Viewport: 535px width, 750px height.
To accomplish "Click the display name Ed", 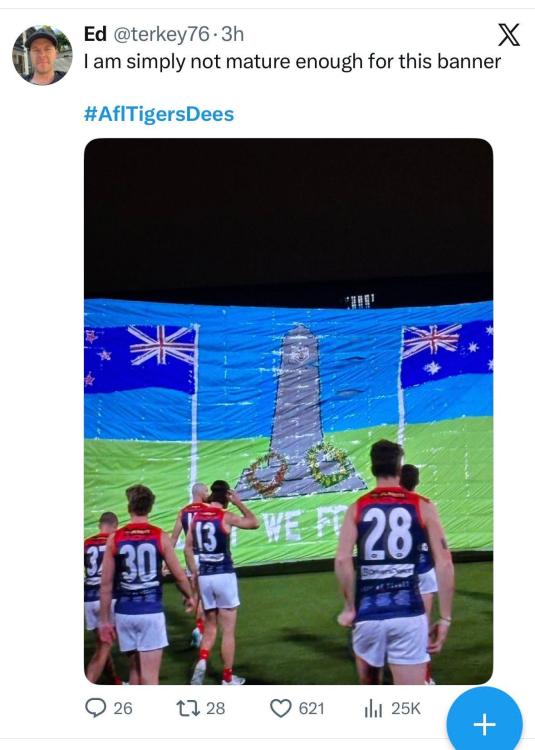I will (x=95, y=34).
